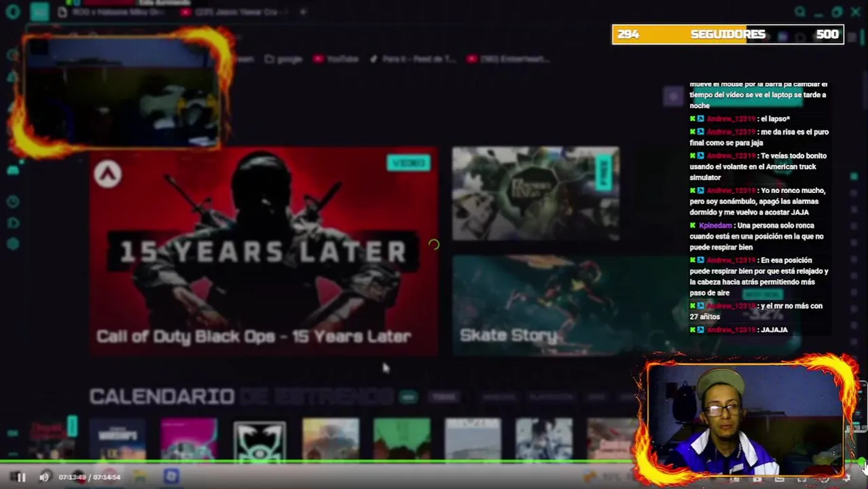Pause the video playback

pyautogui.click(x=21, y=477)
